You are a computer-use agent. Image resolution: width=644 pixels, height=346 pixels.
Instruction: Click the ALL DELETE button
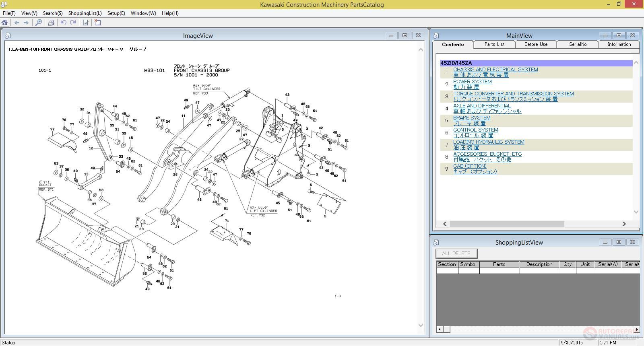coord(456,253)
